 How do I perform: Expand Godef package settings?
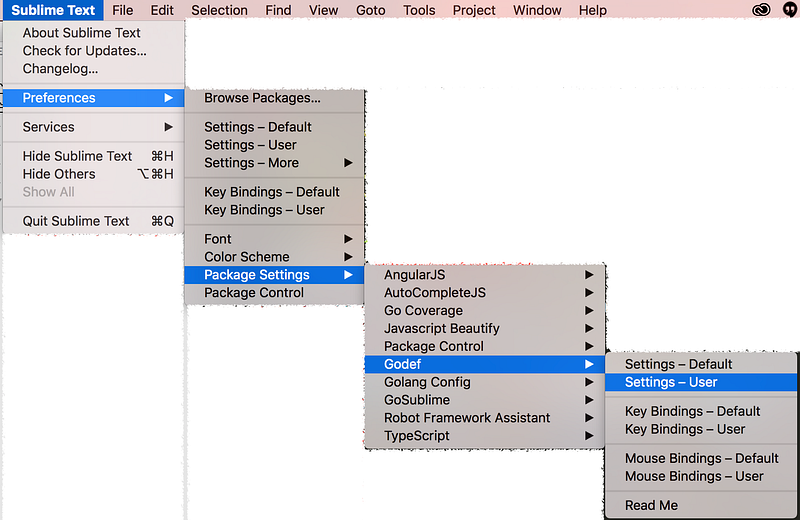(x=485, y=364)
